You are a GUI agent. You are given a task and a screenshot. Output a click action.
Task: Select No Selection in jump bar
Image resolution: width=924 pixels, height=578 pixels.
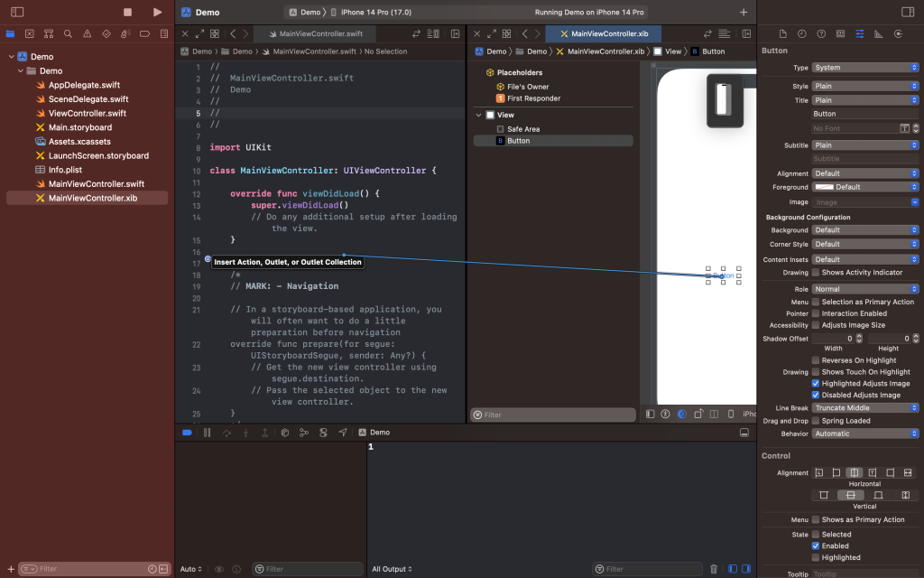tap(385, 51)
